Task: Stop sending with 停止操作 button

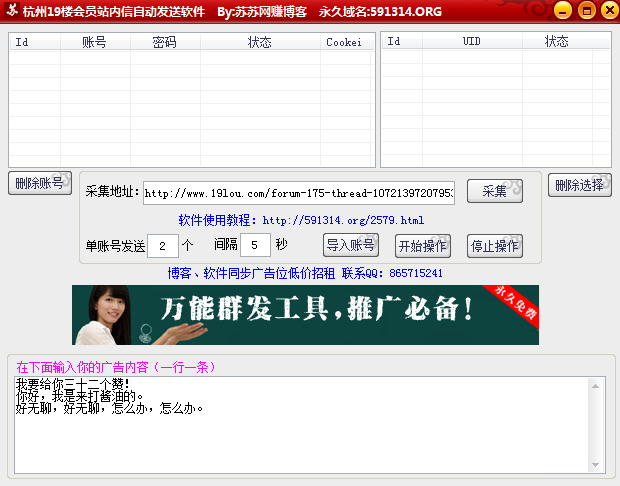Action: [495, 246]
